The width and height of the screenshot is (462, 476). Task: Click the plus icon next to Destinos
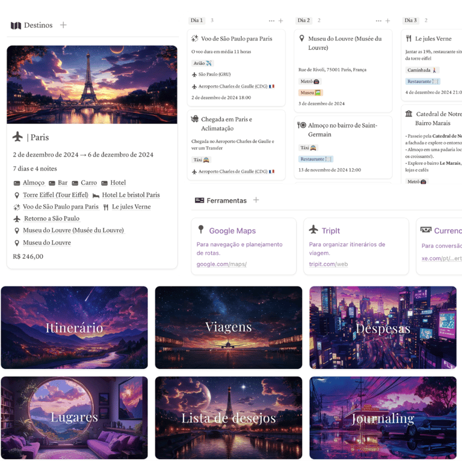[63, 25]
